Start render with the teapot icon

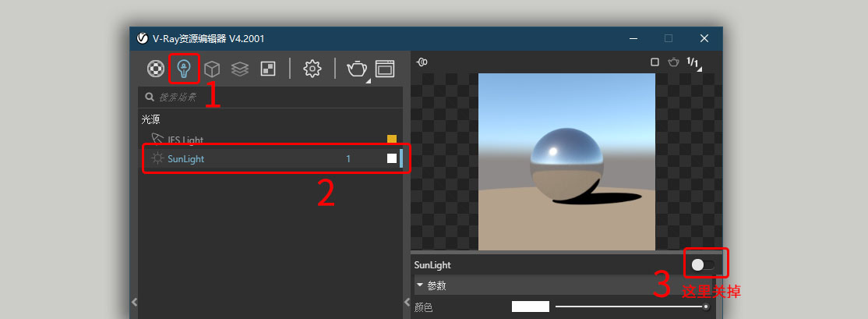tap(357, 69)
